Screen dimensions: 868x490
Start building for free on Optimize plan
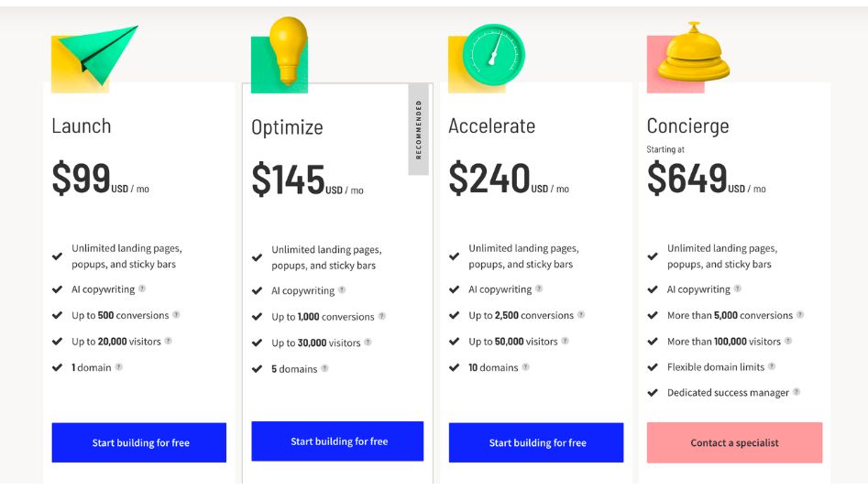[x=338, y=441]
